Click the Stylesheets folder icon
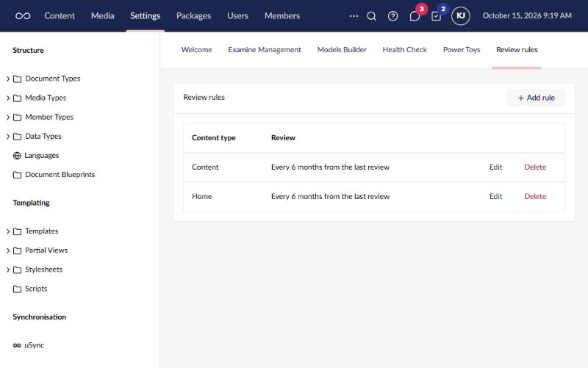Viewport: 588px width, 368px height. click(17, 270)
